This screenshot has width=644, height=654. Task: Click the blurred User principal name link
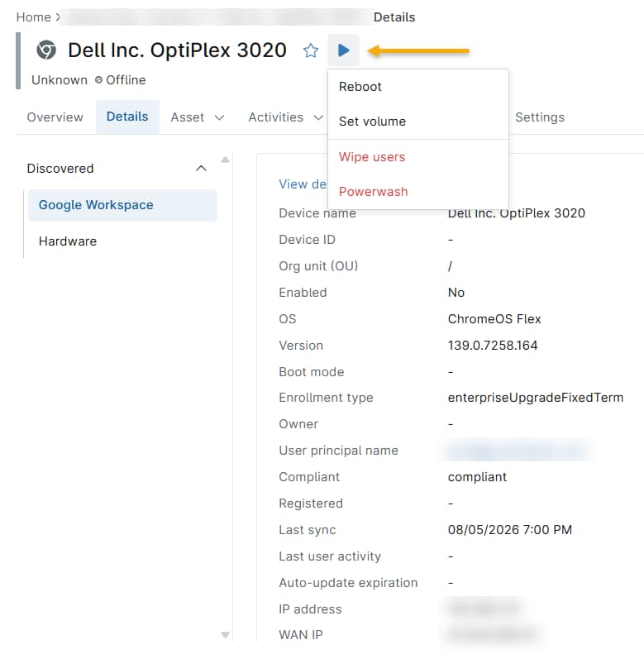tap(517, 451)
